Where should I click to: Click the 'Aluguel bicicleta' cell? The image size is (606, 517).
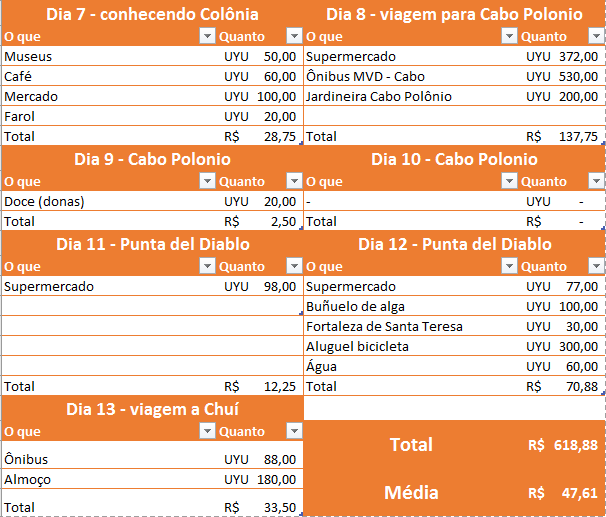tap(359, 347)
